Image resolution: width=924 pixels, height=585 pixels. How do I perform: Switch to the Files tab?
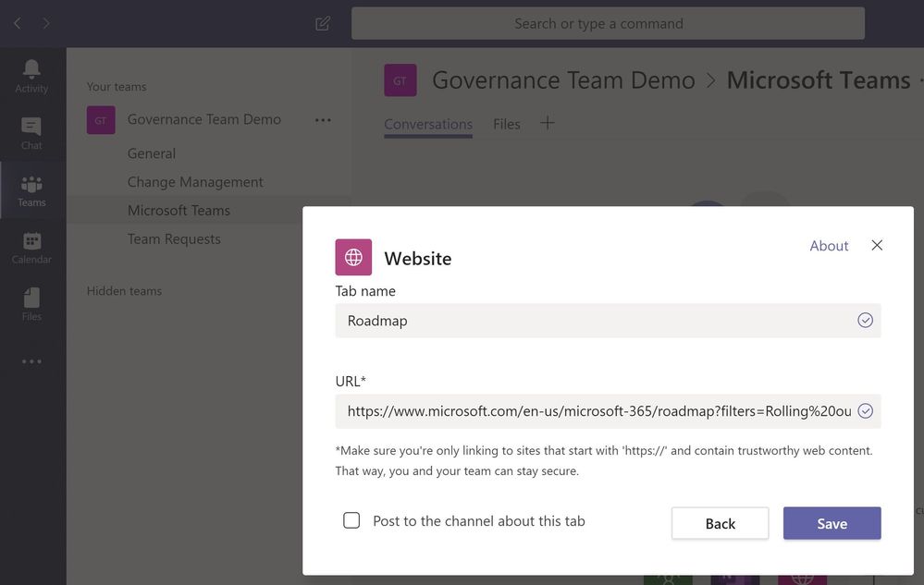click(507, 124)
